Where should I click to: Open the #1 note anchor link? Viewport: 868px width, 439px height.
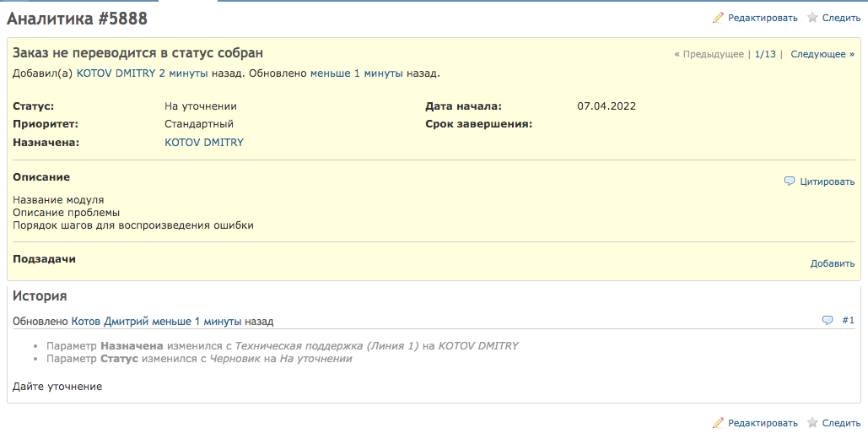[848, 321]
